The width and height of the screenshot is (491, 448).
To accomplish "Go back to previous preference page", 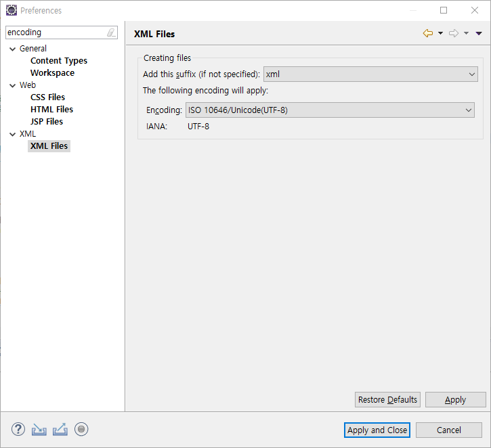I will coord(428,33).
